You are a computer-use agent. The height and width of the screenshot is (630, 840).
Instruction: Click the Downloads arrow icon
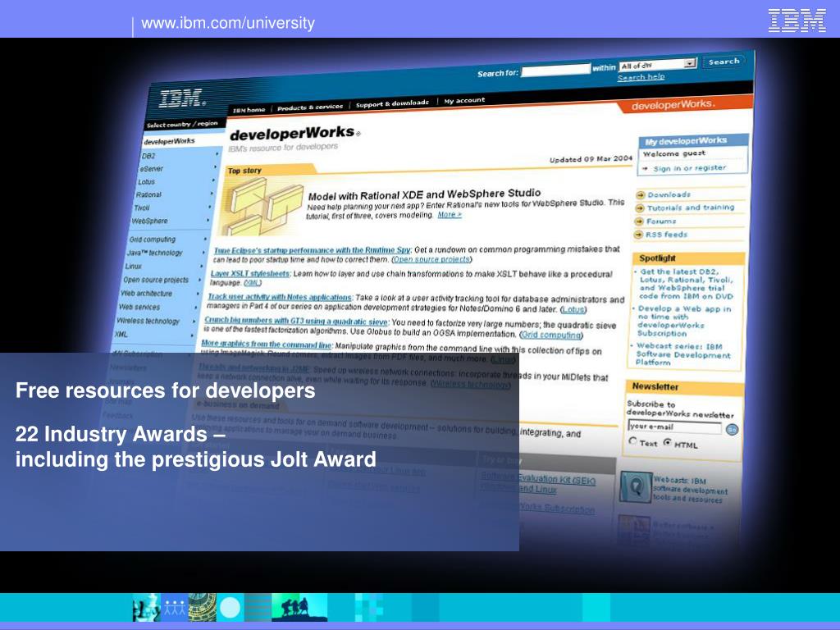[x=640, y=195]
